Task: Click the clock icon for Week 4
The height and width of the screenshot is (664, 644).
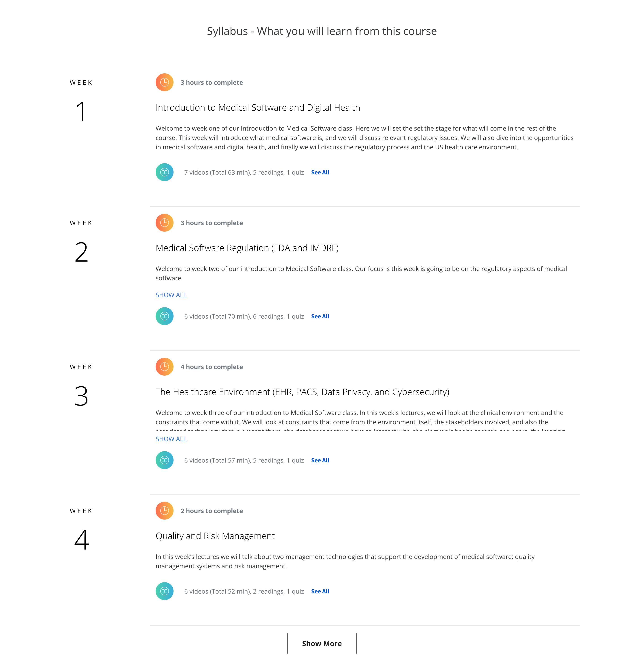Action: (164, 510)
